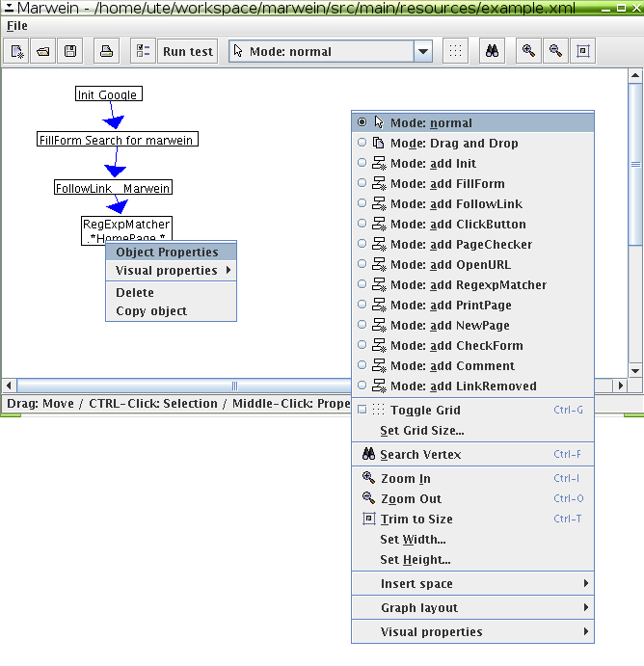Select Mode: add FollowLink radio option
Screen dimensions: 644x666
(362, 203)
